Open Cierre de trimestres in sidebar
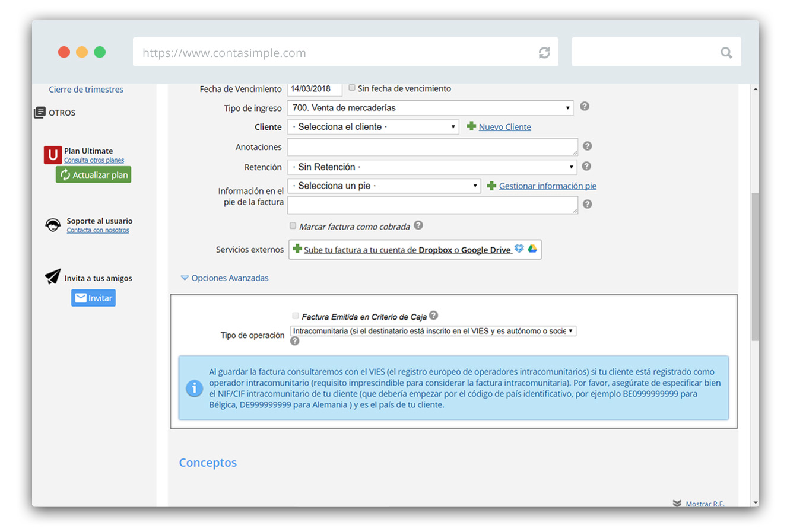 click(86, 90)
